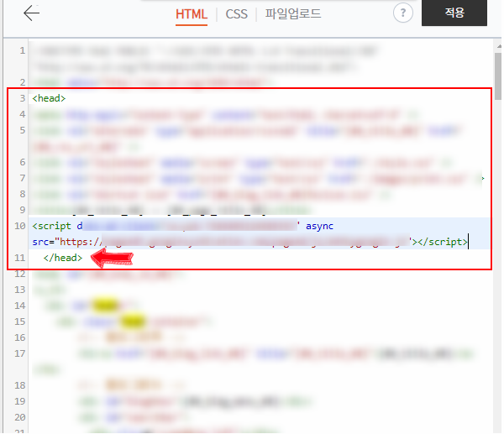The width and height of the screenshot is (504, 434).
Task: Place cursor after closing </script> tag
Action: click(468, 242)
